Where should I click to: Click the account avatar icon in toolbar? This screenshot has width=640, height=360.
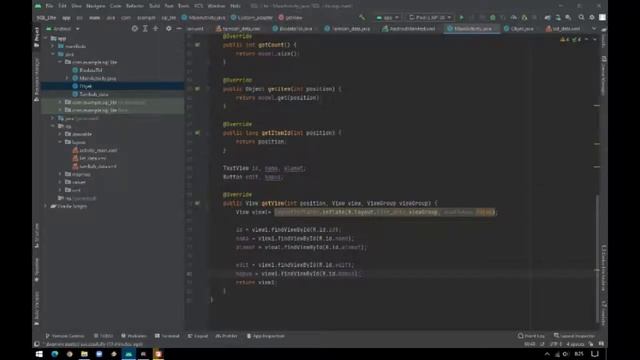[602, 18]
